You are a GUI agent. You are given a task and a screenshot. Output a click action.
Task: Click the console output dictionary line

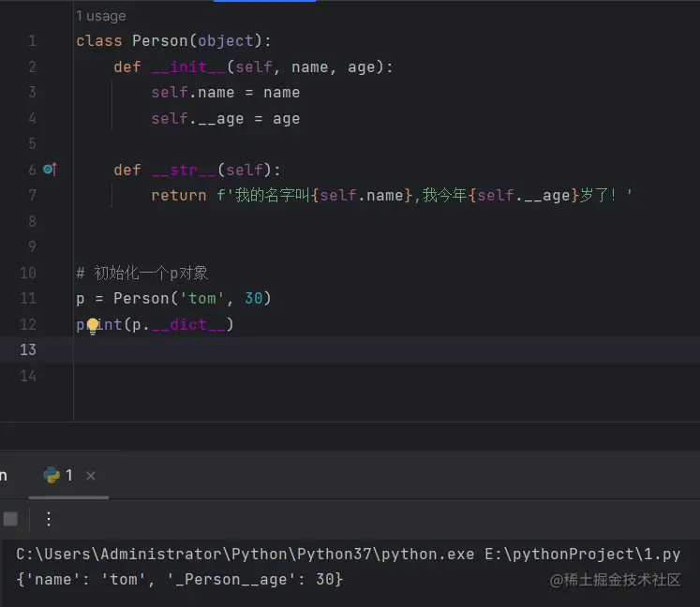click(180, 579)
